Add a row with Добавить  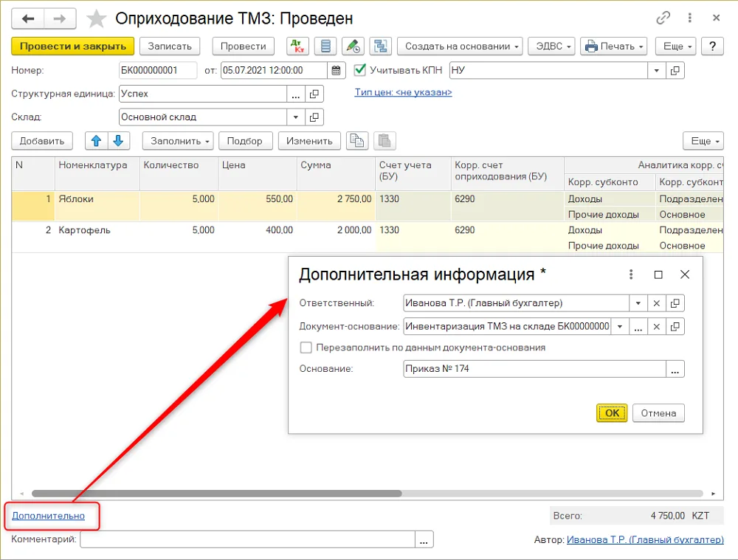click(x=42, y=141)
